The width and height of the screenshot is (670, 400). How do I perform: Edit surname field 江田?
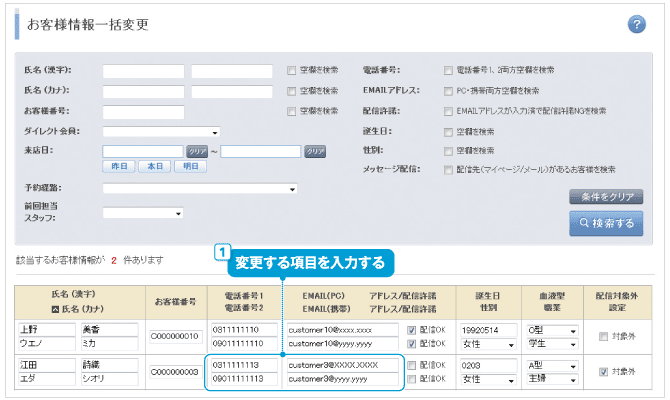pyautogui.click(x=47, y=365)
